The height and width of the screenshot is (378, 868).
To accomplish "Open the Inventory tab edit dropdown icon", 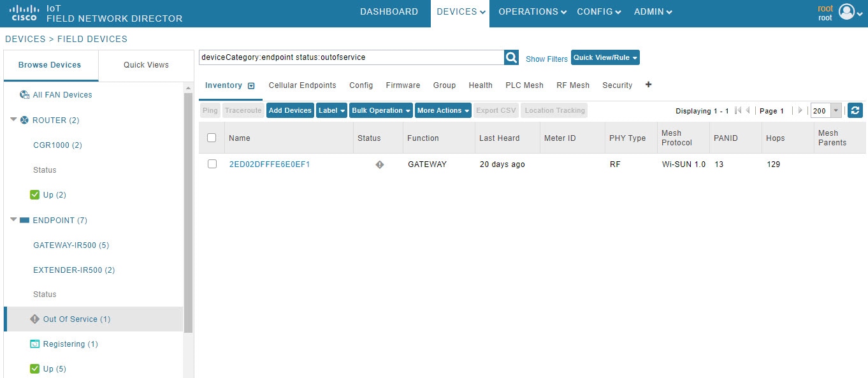I will tap(251, 85).
